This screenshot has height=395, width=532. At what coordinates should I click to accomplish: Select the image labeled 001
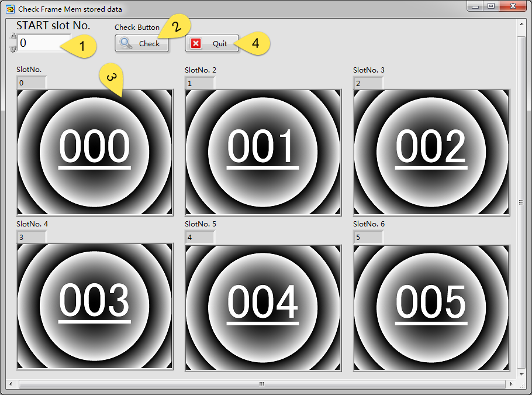(x=263, y=152)
